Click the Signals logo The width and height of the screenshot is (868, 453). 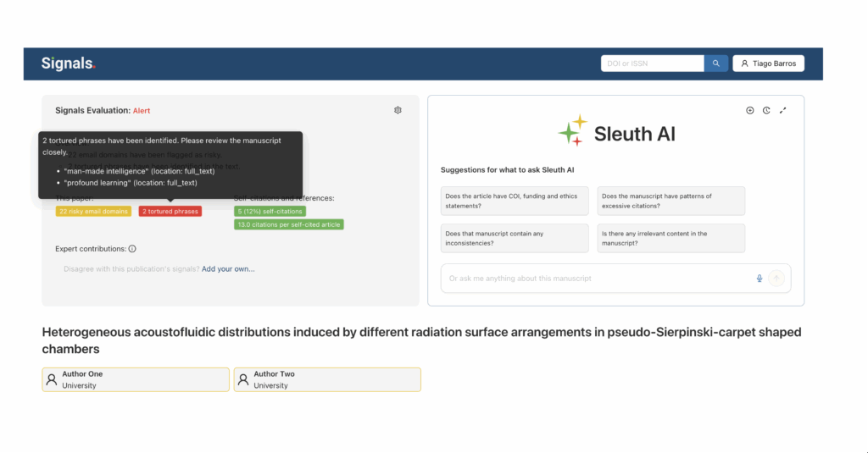[68, 64]
